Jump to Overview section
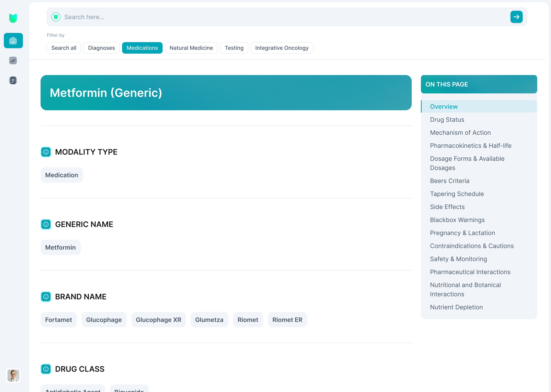The image size is (551, 392). 479,107
